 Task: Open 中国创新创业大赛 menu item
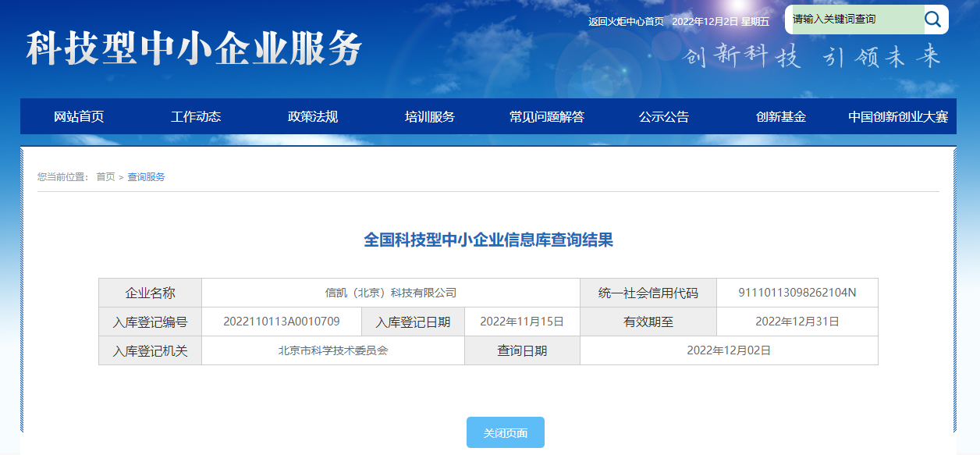click(898, 116)
